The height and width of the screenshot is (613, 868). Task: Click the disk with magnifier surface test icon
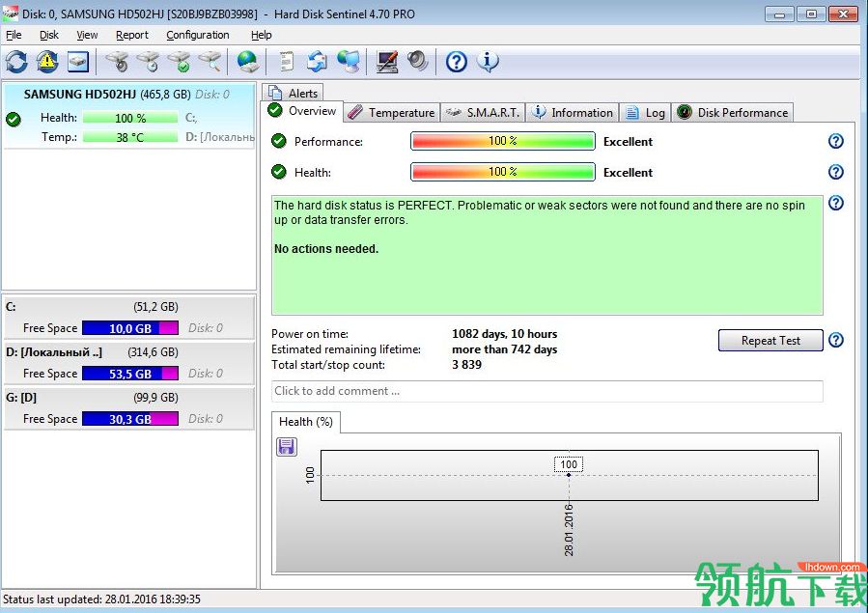[210, 62]
